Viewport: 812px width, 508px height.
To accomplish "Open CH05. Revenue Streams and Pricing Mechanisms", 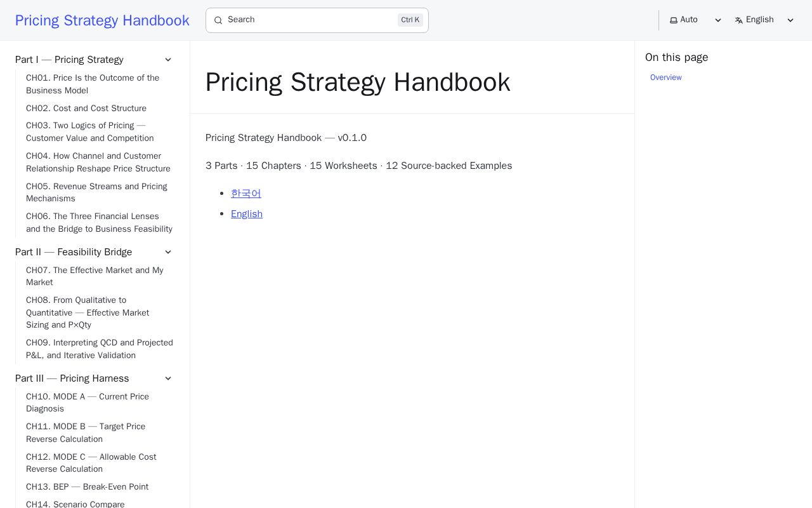I will coord(100,192).
